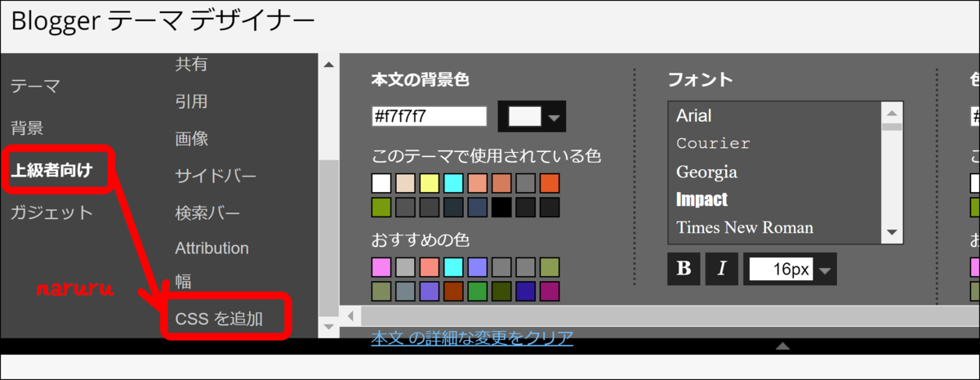
Task: Select Attribution in the advanced list
Action: click(x=212, y=248)
